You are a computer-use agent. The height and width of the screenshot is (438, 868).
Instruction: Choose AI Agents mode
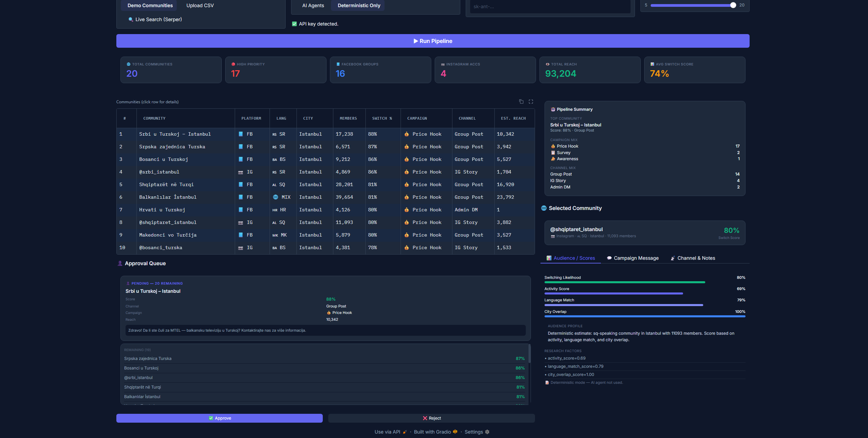[x=313, y=5]
